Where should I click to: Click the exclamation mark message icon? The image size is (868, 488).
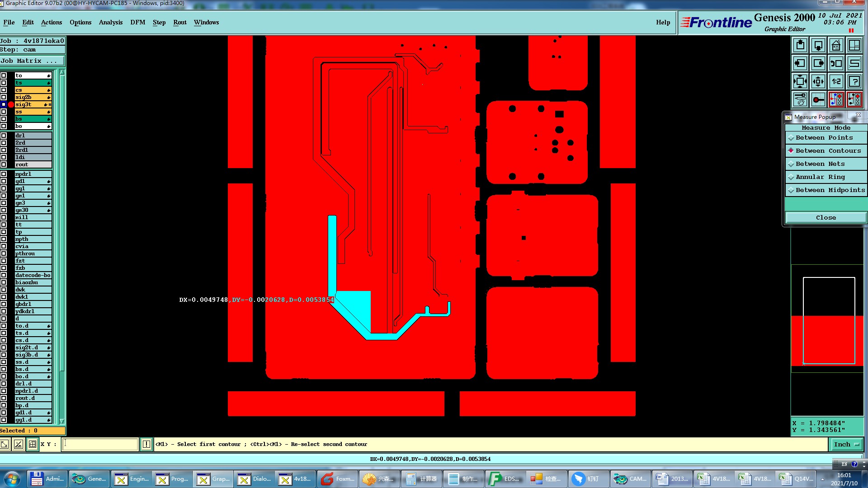[146, 444]
